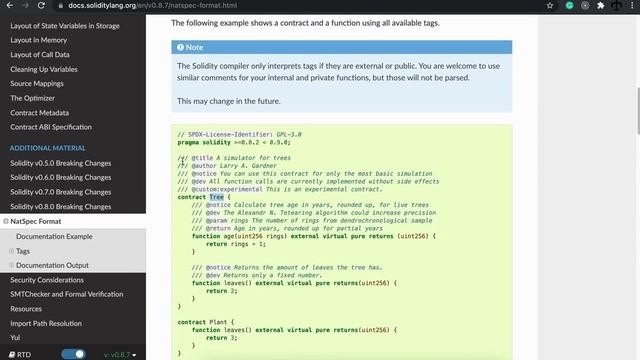Jump to Tags section link
640x360 pixels.
23,251
